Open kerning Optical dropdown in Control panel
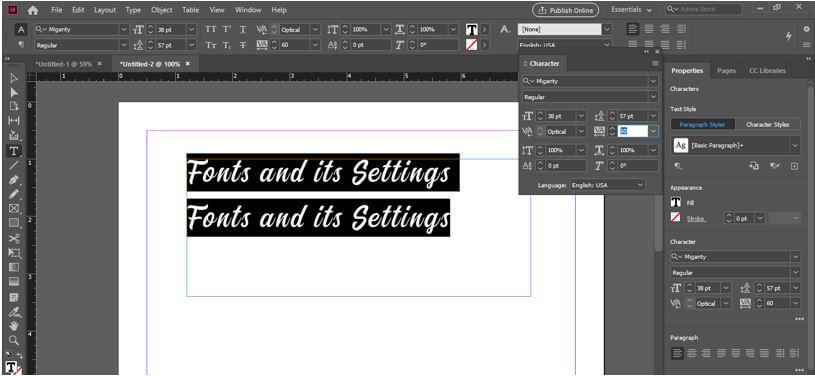815x376 pixels. tap(315, 30)
